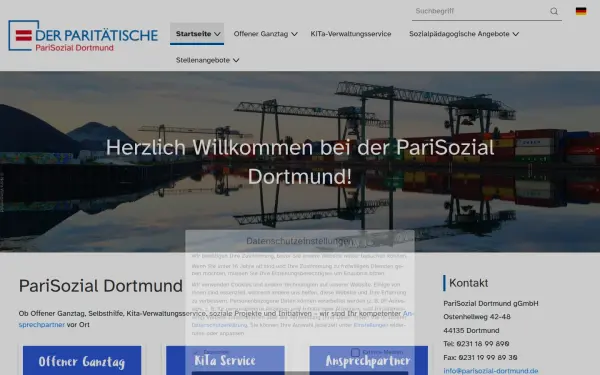Toggle the Externe Medien checkbox

coord(355,352)
